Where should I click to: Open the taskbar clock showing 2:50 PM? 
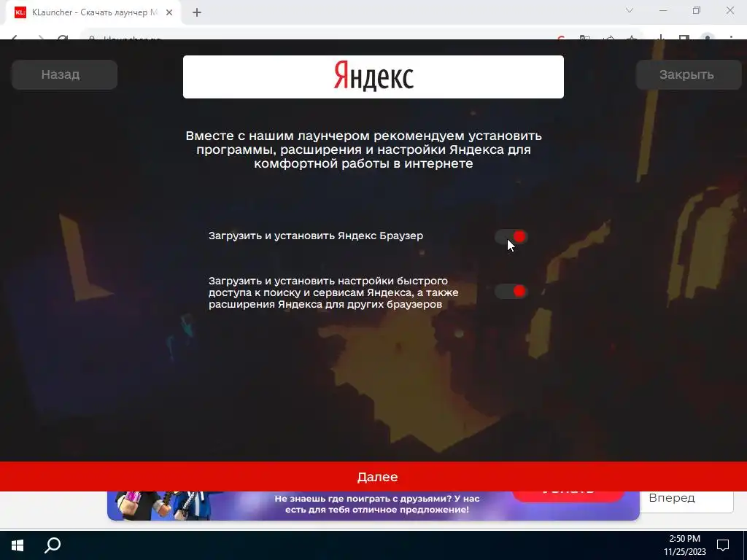click(685, 545)
